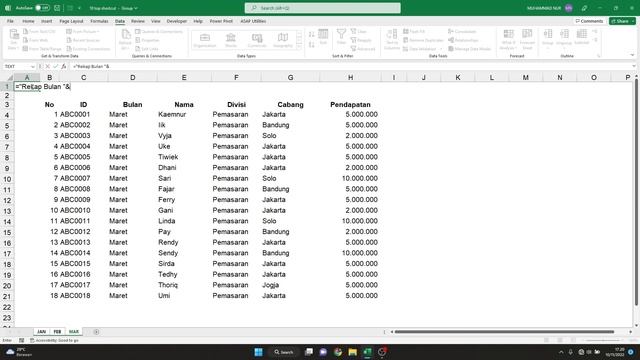This screenshot has width=640, height=360.
Task: Open the Sort dialog icon
Action: tap(323, 34)
